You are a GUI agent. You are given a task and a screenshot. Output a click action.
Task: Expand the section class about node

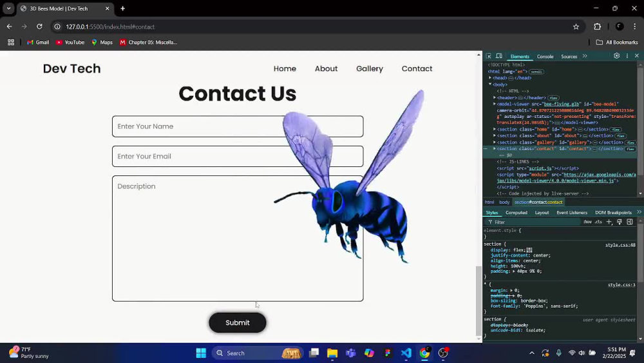(495, 135)
